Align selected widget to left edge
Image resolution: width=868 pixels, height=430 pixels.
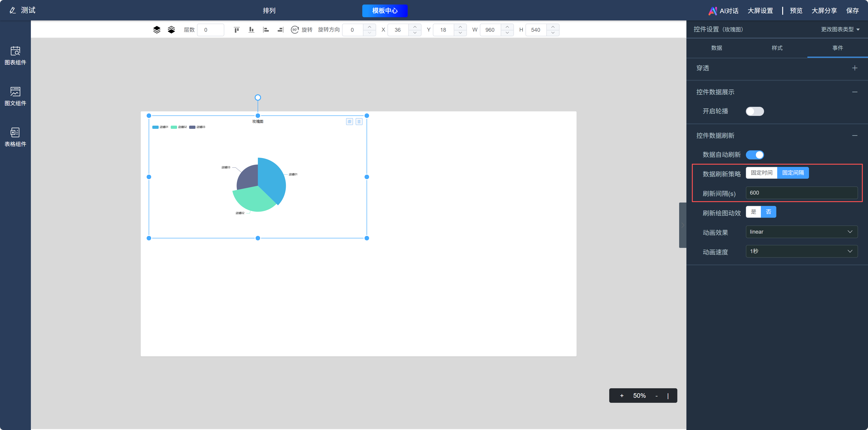point(266,30)
